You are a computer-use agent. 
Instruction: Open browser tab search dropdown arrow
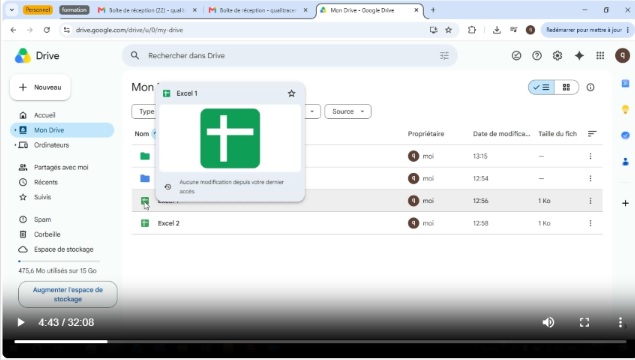(x=12, y=10)
